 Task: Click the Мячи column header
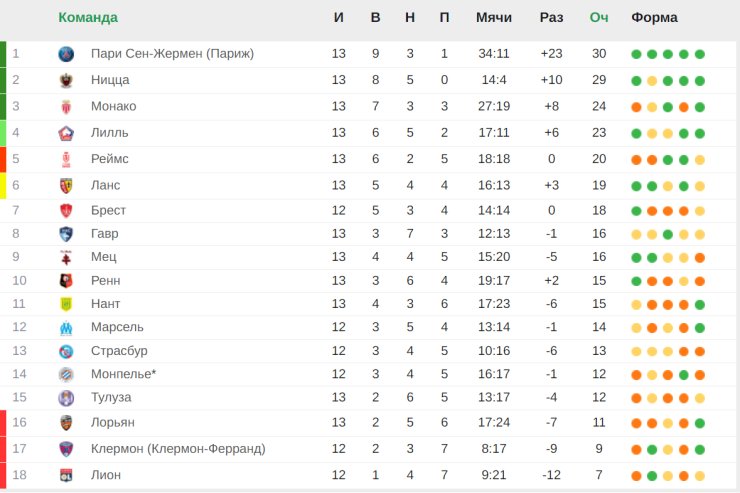click(x=494, y=17)
